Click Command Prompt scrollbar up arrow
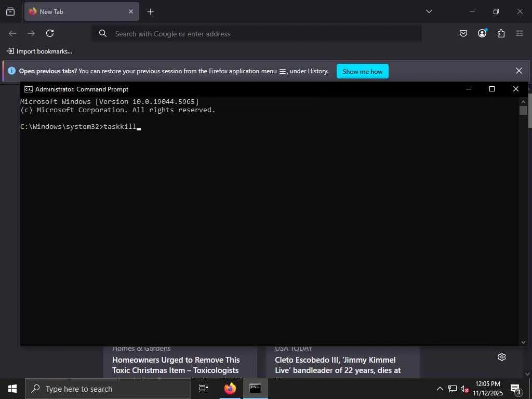The width and height of the screenshot is (532, 399). [x=523, y=101]
